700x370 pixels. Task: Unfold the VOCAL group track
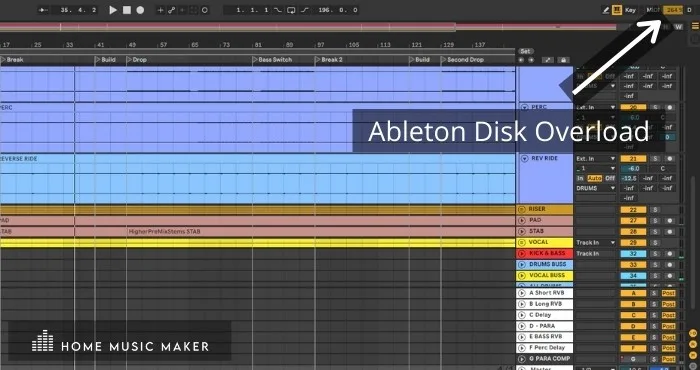[521, 242]
